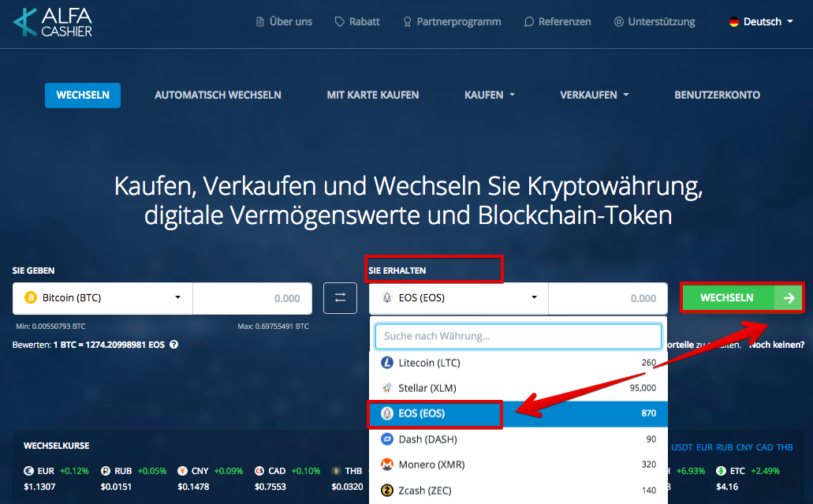Click the German flag icon

733,22
